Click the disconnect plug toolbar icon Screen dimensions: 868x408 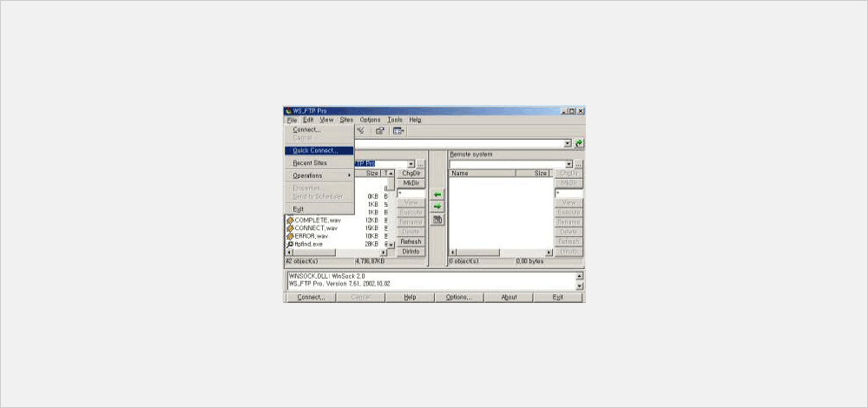coord(361,131)
